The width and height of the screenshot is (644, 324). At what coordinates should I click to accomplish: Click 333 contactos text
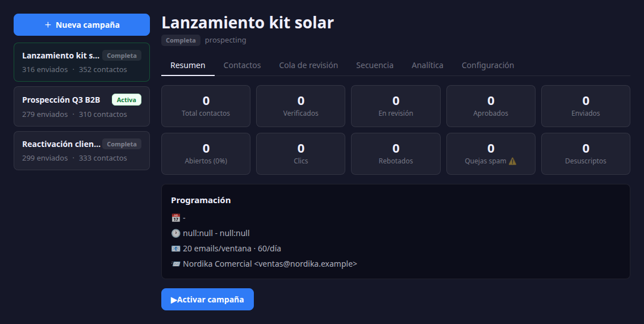103,158
